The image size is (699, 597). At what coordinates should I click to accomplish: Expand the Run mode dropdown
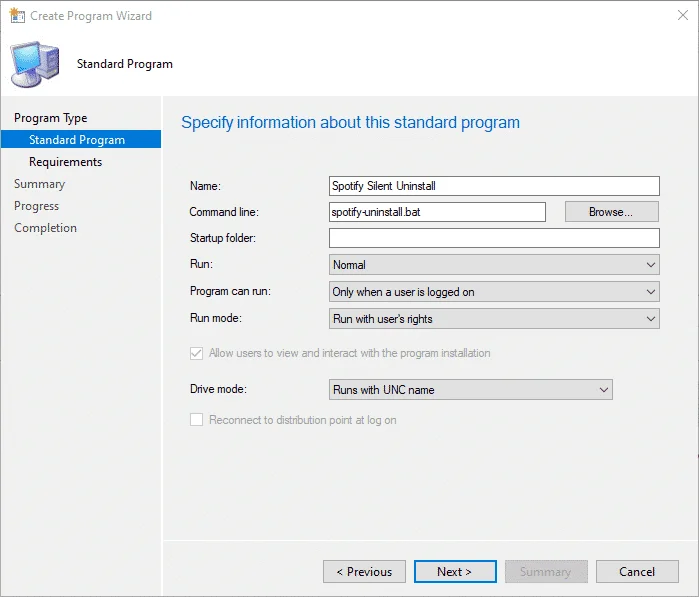494,319
